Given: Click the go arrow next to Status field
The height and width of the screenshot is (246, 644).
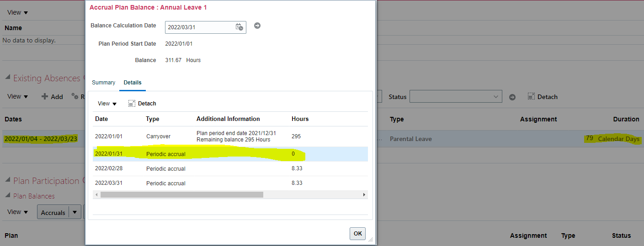Looking at the screenshot, I should pos(512,97).
